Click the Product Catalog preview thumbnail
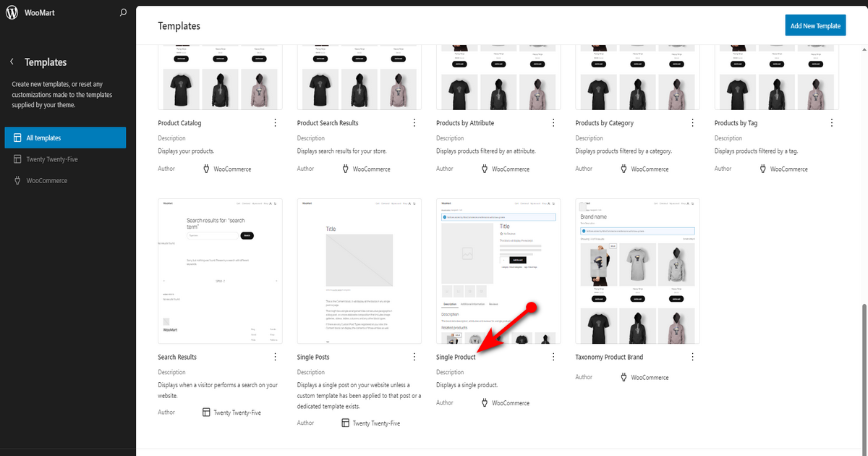 pyautogui.click(x=220, y=77)
